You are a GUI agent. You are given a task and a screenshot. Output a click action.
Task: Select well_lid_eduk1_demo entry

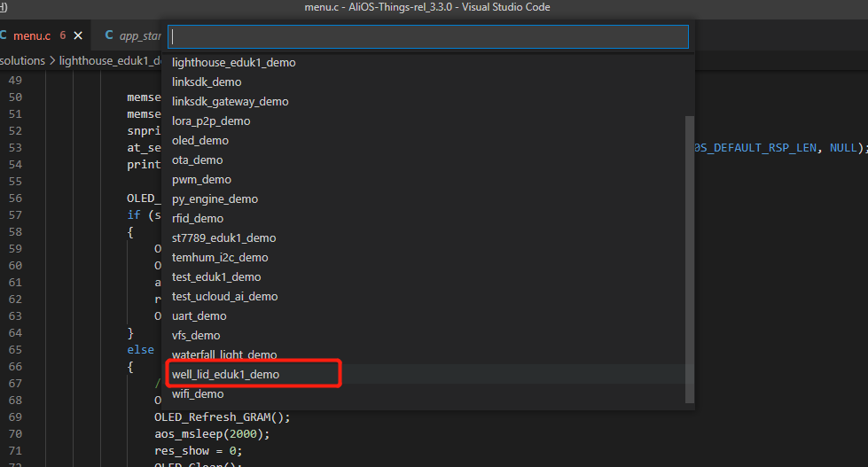tap(428, 374)
